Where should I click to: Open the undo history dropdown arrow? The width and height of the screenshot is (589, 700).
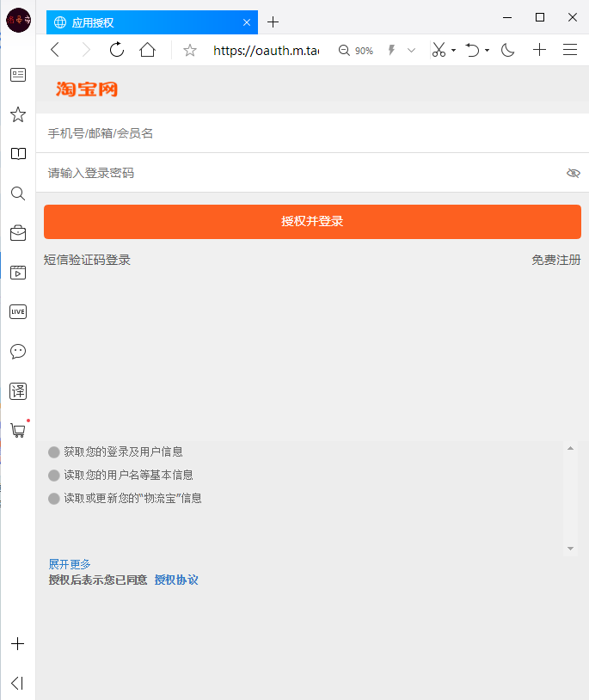tap(487, 50)
